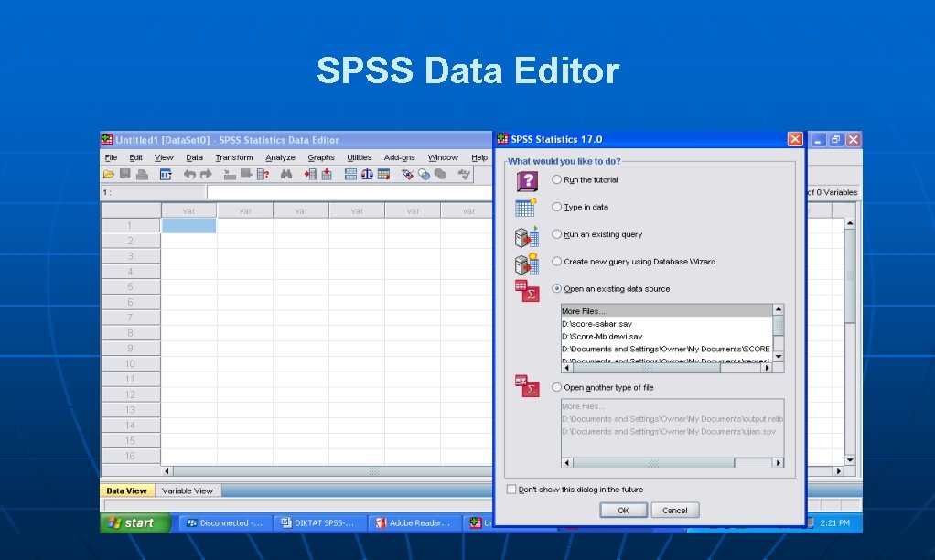Click the Print toolbar icon
The height and width of the screenshot is (560, 935).
(142, 174)
